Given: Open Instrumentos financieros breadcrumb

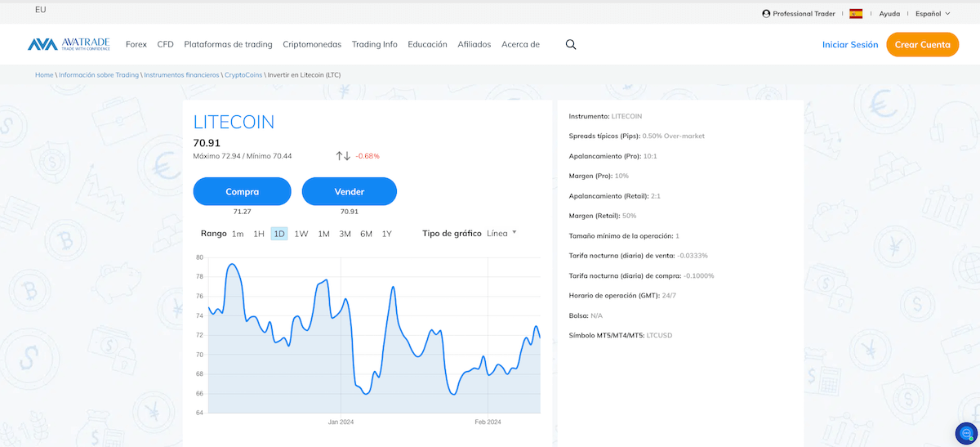Looking at the screenshot, I should [181, 75].
